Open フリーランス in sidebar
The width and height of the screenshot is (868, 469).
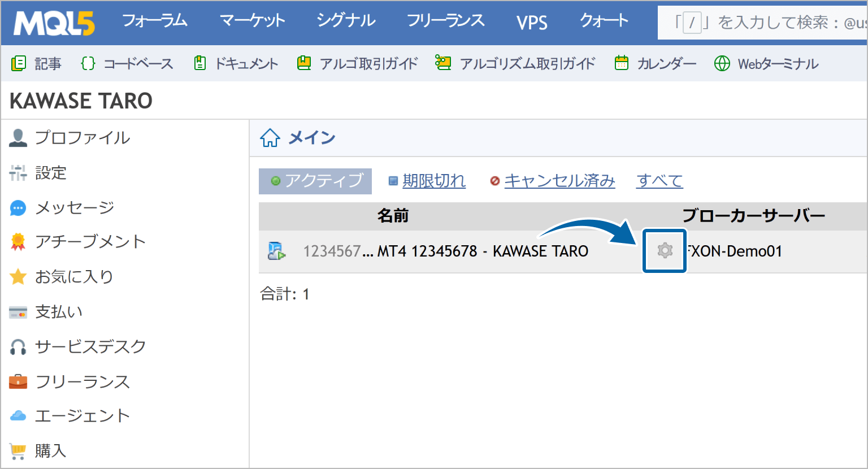click(83, 381)
